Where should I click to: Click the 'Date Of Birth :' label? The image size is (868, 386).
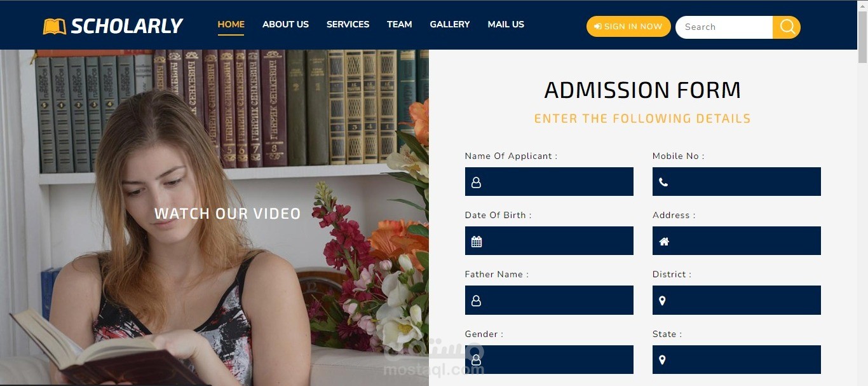pos(498,215)
